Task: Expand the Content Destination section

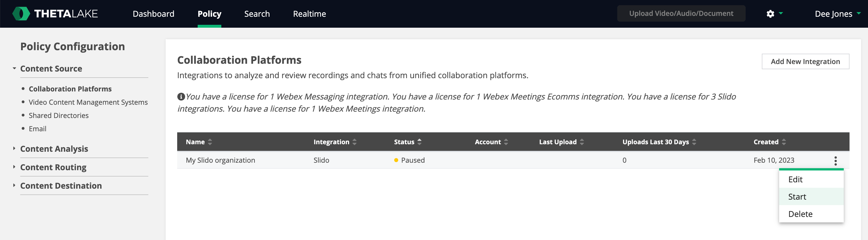Action: coord(14,185)
